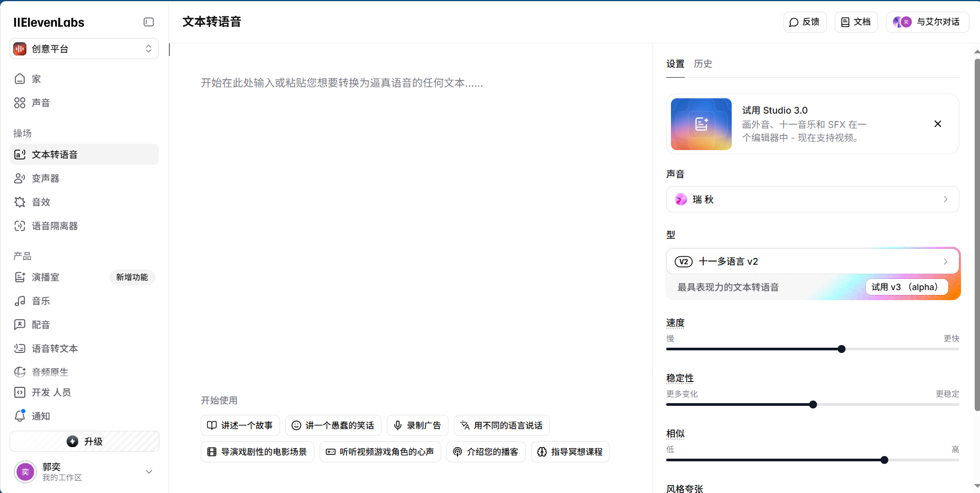Click the 文档 document icon
The height and width of the screenshot is (493, 980).
(x=845, y=22)
